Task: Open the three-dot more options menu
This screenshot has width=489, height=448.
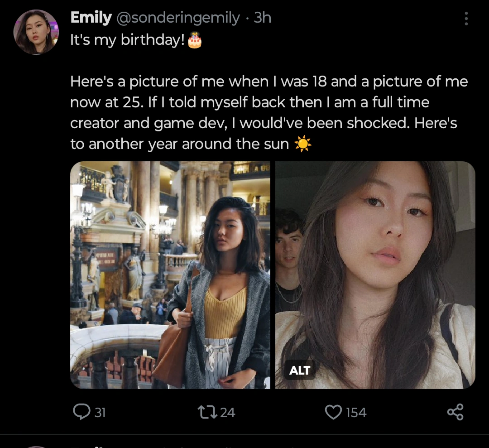Action: tap(466, 19)
